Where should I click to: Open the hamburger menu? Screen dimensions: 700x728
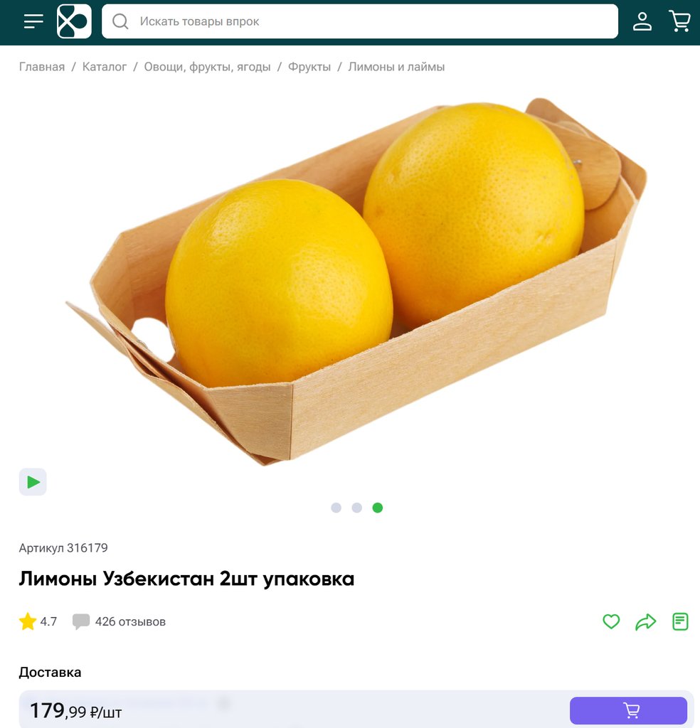pyautogui.click(x=33, y=21)
